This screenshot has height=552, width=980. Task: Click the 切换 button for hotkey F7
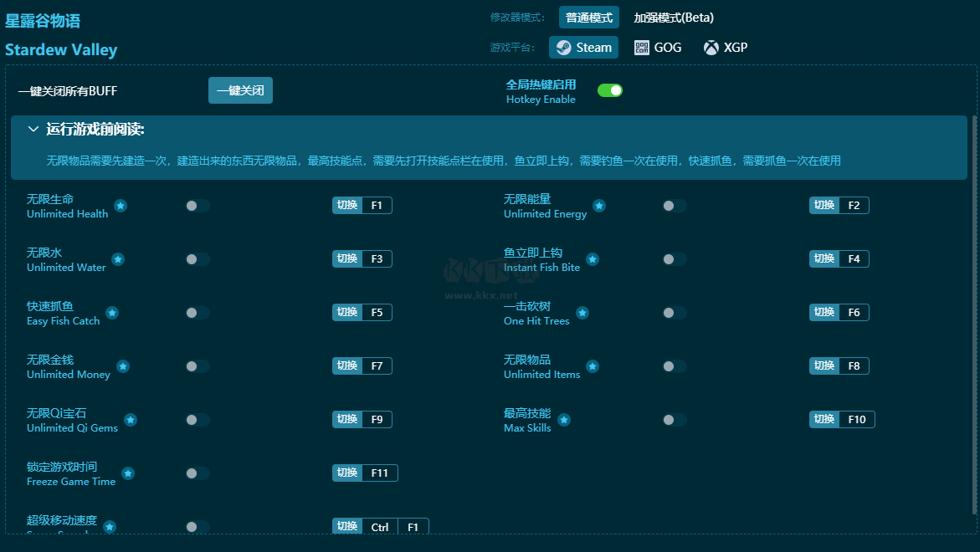point(347,366)
